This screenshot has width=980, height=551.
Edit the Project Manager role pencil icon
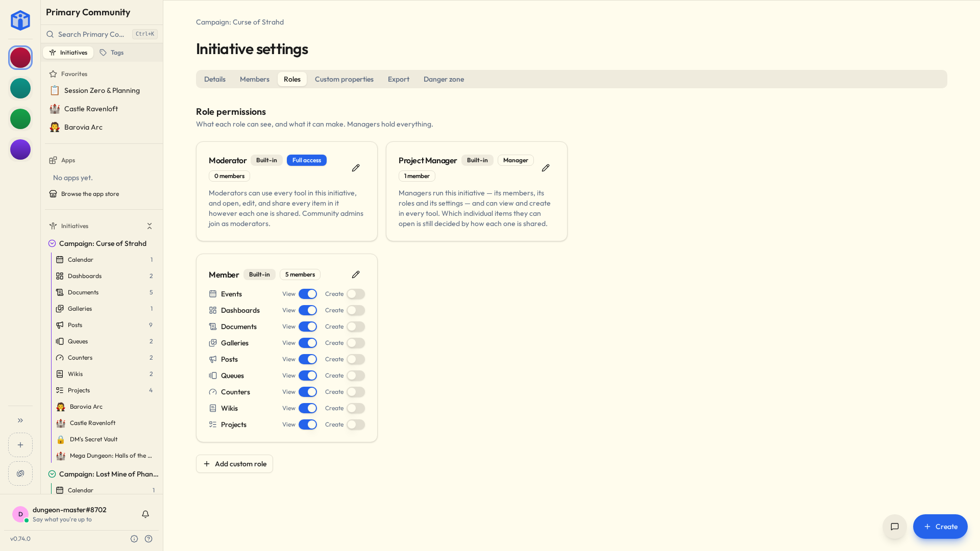546,168
